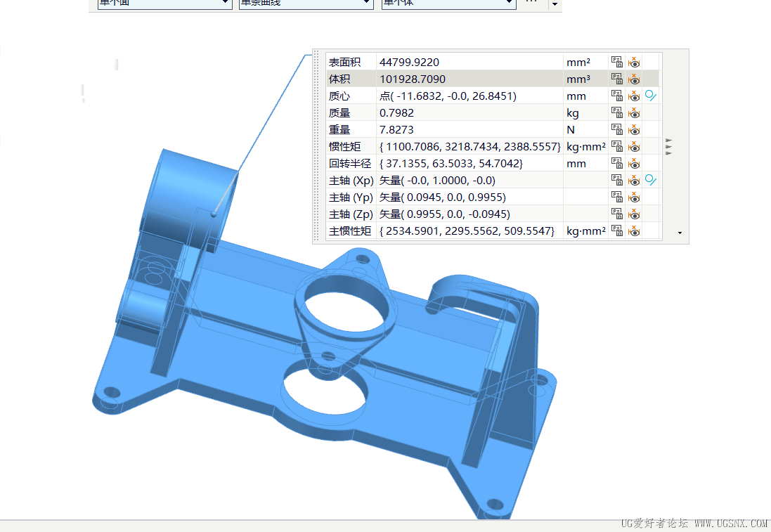Save the 回转半径 measurement result icon
Screen dimensions: 771x532
(616, 163)
